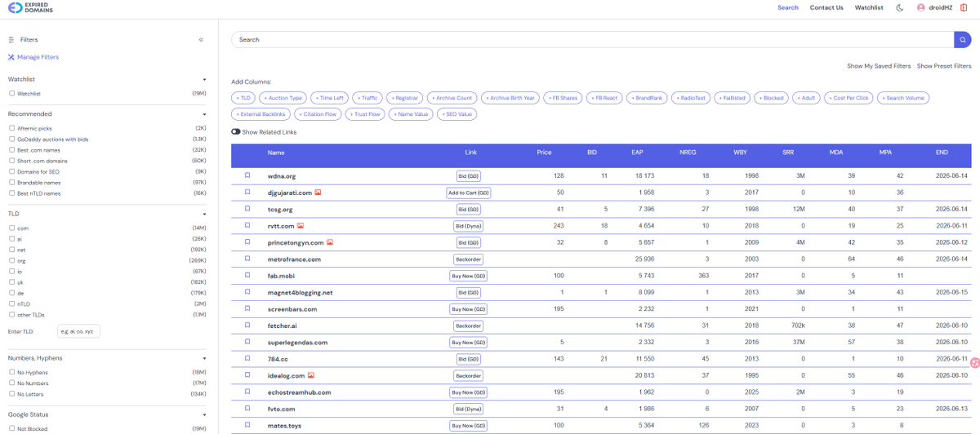Collapse the filters sidebar with double chevron
The height and width of the screenshot is (434, 980).
coord(201,39)
